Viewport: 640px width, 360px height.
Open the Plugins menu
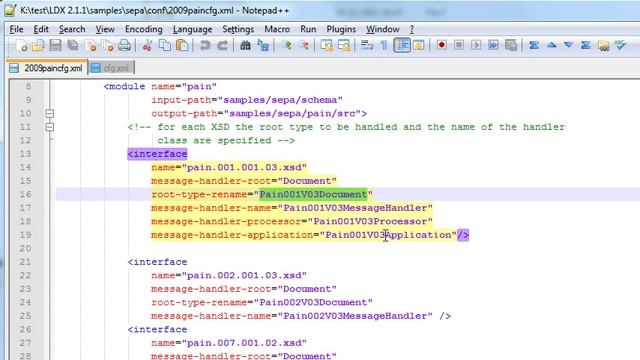[341, 29]
